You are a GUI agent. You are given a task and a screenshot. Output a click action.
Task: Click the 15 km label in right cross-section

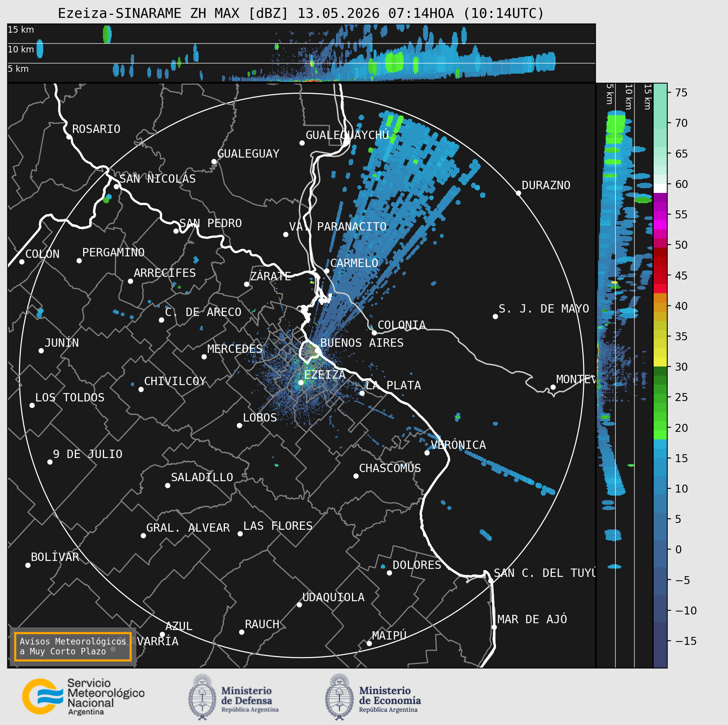(647, 97)
